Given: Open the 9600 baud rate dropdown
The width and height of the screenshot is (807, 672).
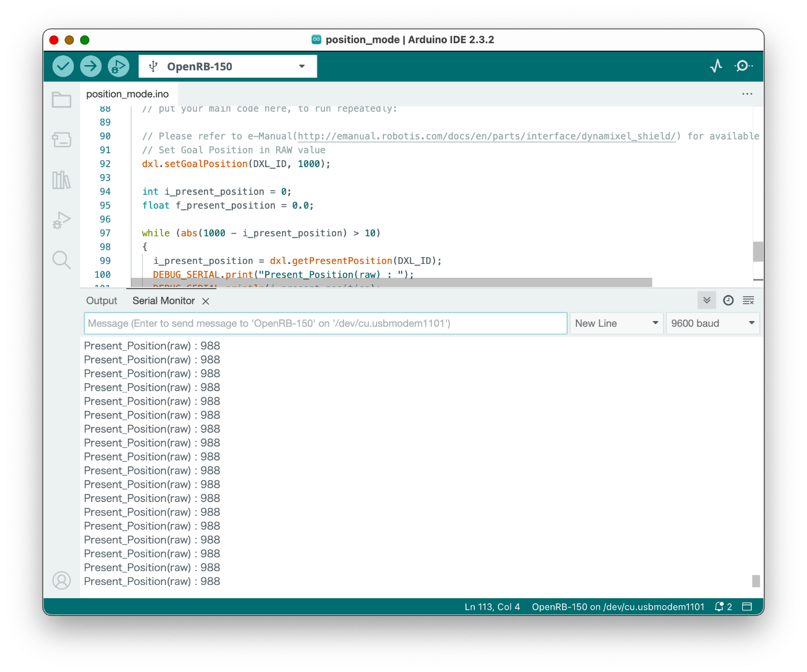Looking at the screenshot, I should coord(712,323).
